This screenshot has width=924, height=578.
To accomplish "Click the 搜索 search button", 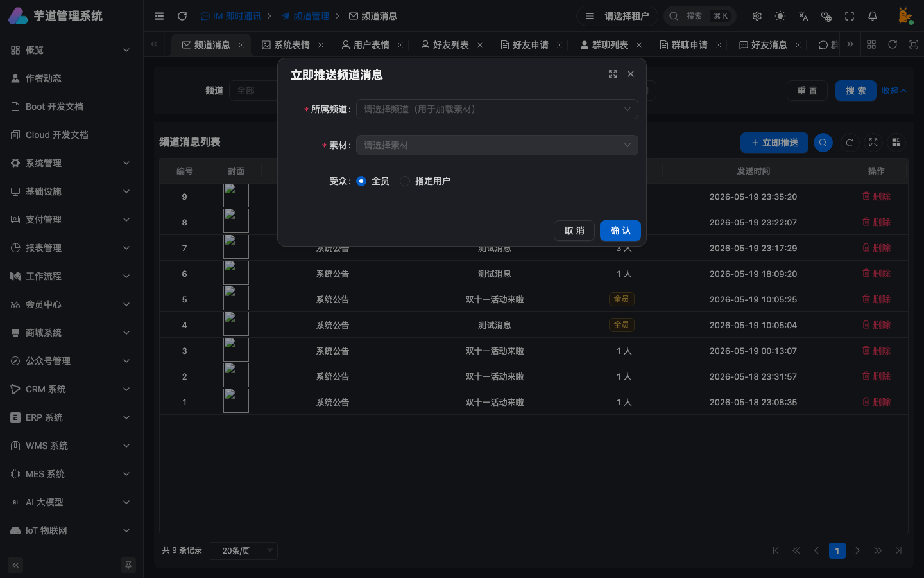I will (x=856, y=91).
